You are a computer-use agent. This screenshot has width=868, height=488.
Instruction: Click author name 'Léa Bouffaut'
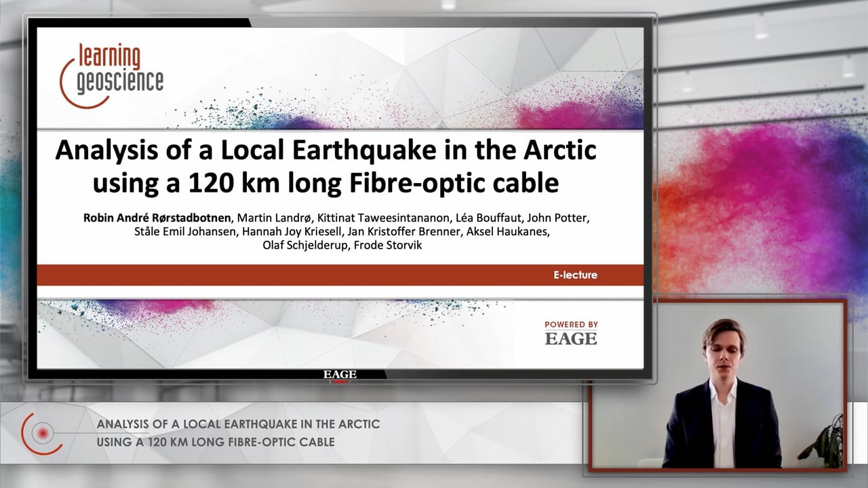(x=490, y=218)
